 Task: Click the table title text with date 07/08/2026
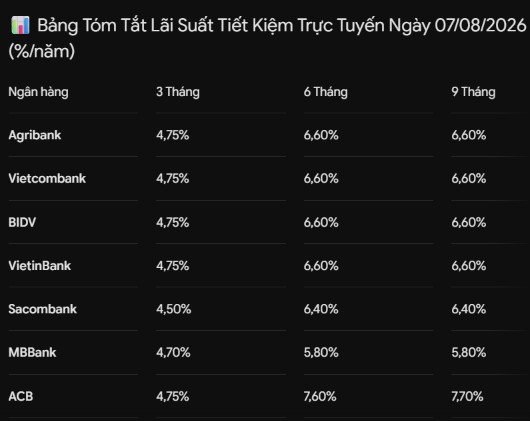tap(267, 38)
